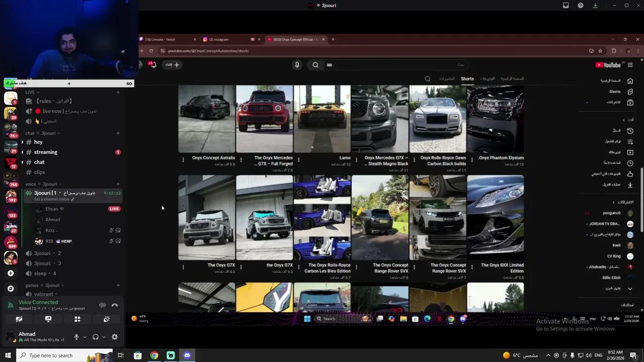
Task: Switch to the Livvcote Twitch browser tab
Action: (169, 39)
